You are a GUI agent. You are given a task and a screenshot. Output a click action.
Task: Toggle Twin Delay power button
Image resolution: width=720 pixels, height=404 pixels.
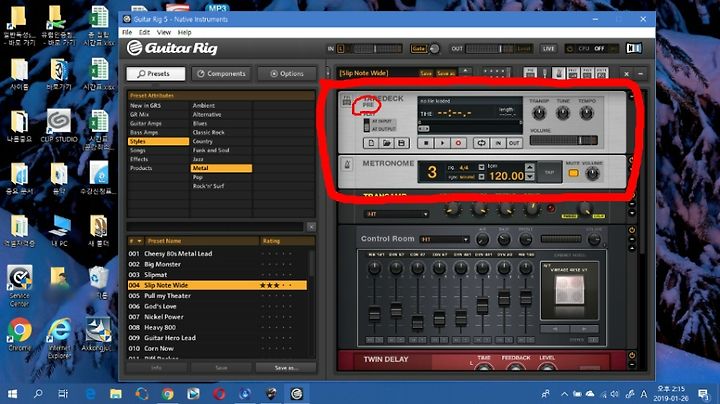(632, 356)
